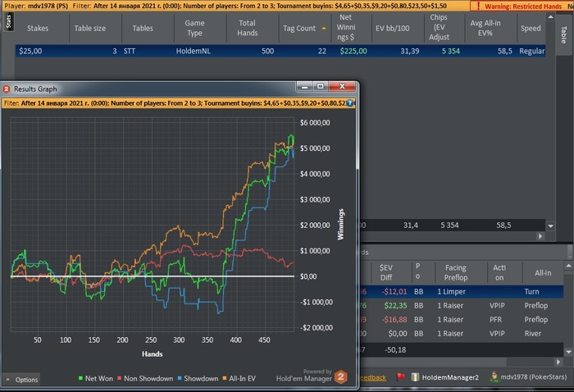Sort by the Stakes column header

point(38,28)
